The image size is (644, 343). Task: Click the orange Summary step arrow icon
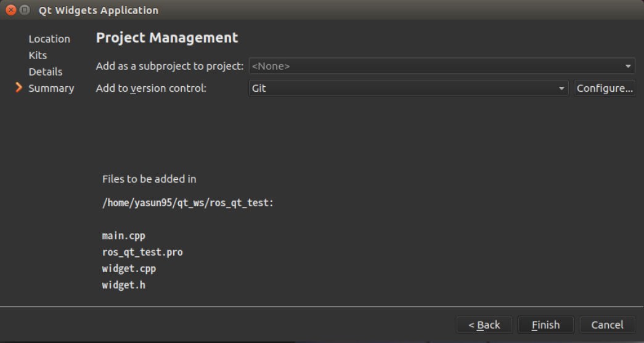[18, 88]
